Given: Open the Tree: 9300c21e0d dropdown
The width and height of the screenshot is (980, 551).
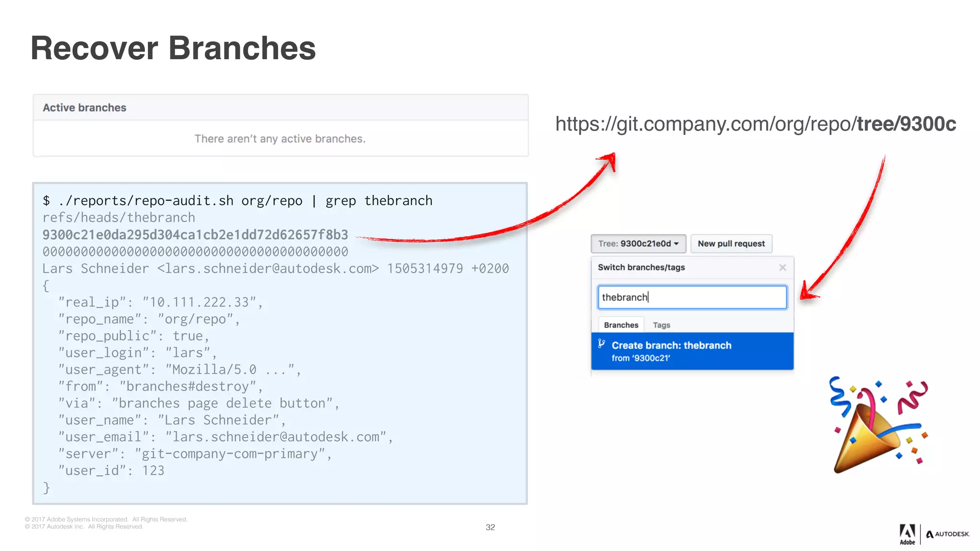Looking at the screenshot, I should click(638, 243).
